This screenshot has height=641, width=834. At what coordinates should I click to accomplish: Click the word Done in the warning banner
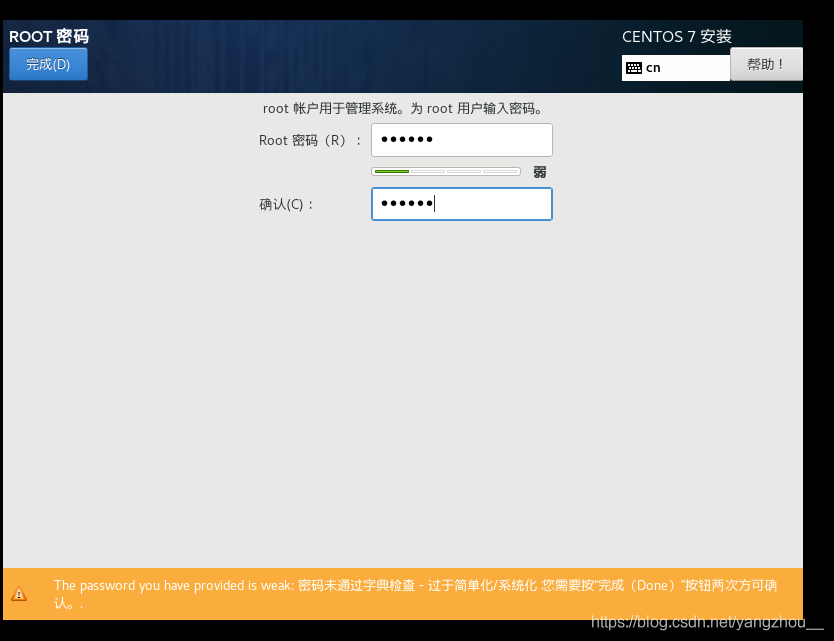pyautogui.click(x=652, y=585)
